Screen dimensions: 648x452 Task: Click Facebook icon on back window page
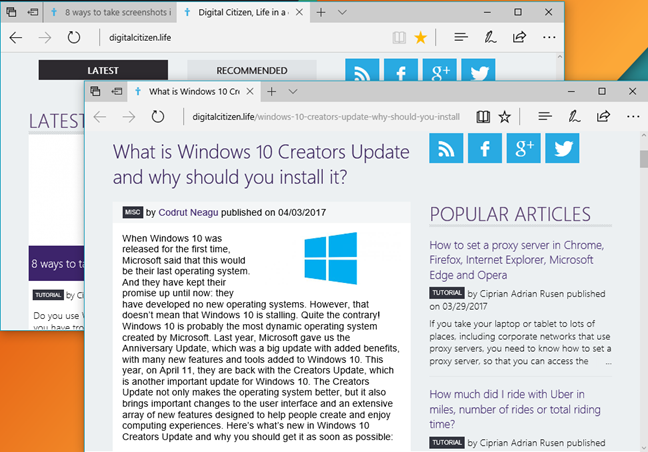pyautogui.click(x=401, y=70)
